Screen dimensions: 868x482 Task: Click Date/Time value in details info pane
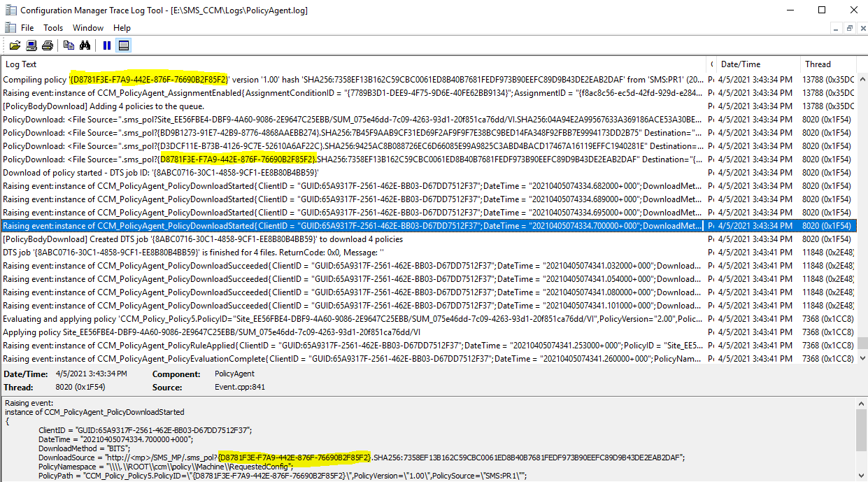pos(92,374)
